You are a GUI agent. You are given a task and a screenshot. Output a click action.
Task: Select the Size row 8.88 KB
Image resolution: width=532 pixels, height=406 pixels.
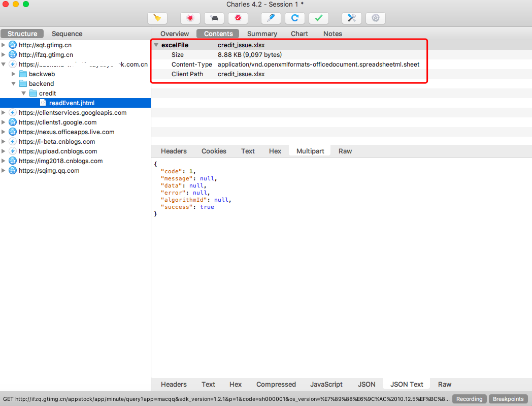coord(249,55)
